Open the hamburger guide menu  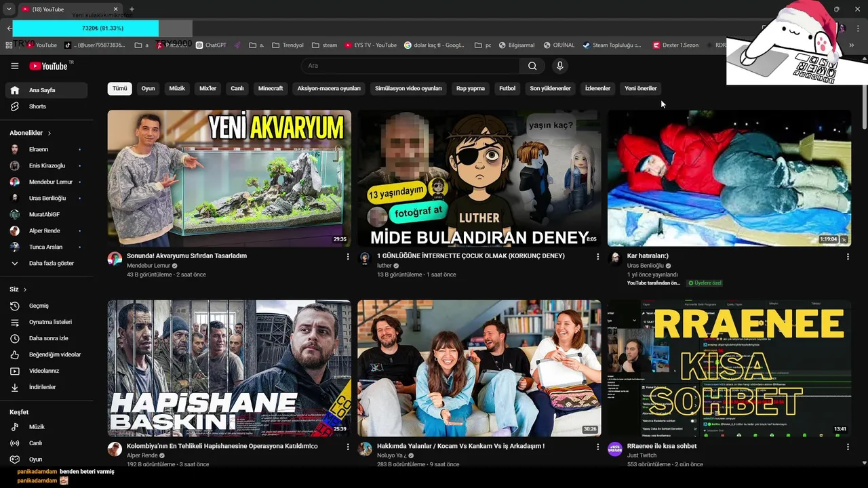coord(14,66)
